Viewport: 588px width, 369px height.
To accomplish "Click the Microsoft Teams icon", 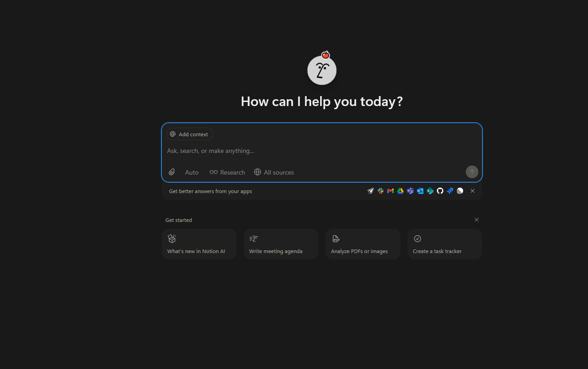I will (x=410, y=191).
